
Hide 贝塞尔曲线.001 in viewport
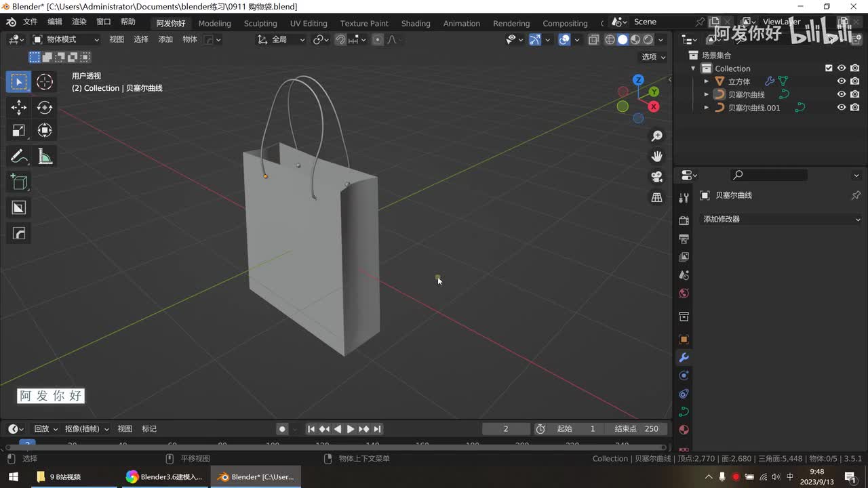pyautogui.click(x=842, y=107)
